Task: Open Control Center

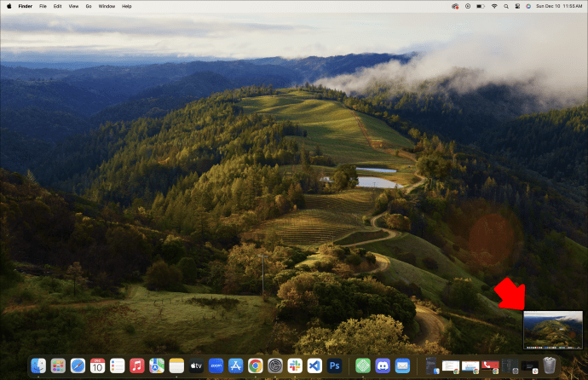Action: pyautogui.click(x=517, y=6)
